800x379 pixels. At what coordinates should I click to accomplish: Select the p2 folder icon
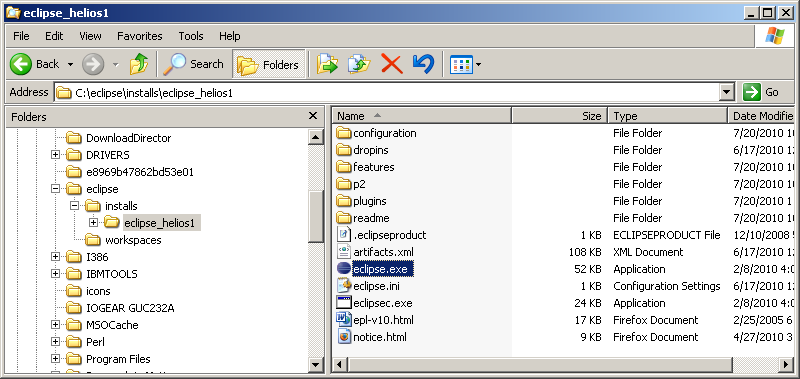(x=344, y=184)
